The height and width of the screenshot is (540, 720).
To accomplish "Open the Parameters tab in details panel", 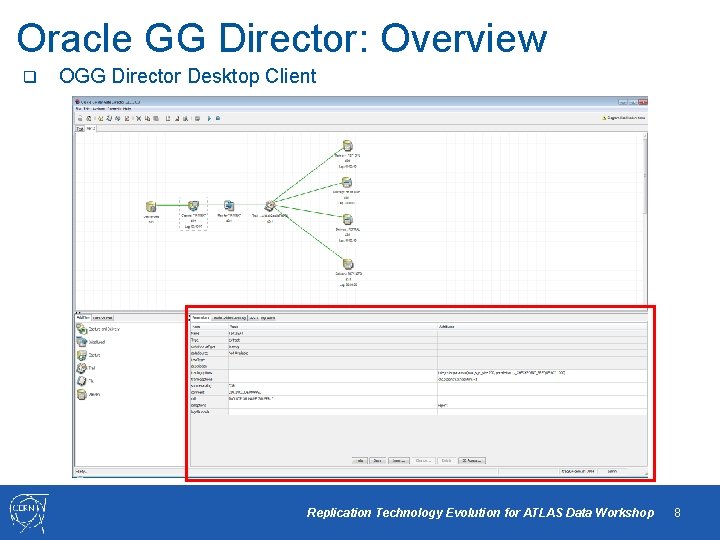I will 200,317.
